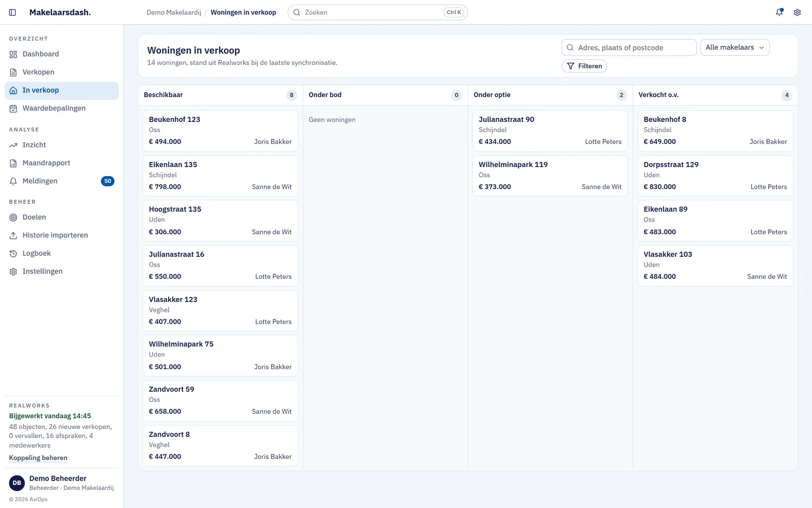Click the Verkopen document icon
Image resolution: width=812 pixels, height=508 pixels.
[x=14, y=72]
